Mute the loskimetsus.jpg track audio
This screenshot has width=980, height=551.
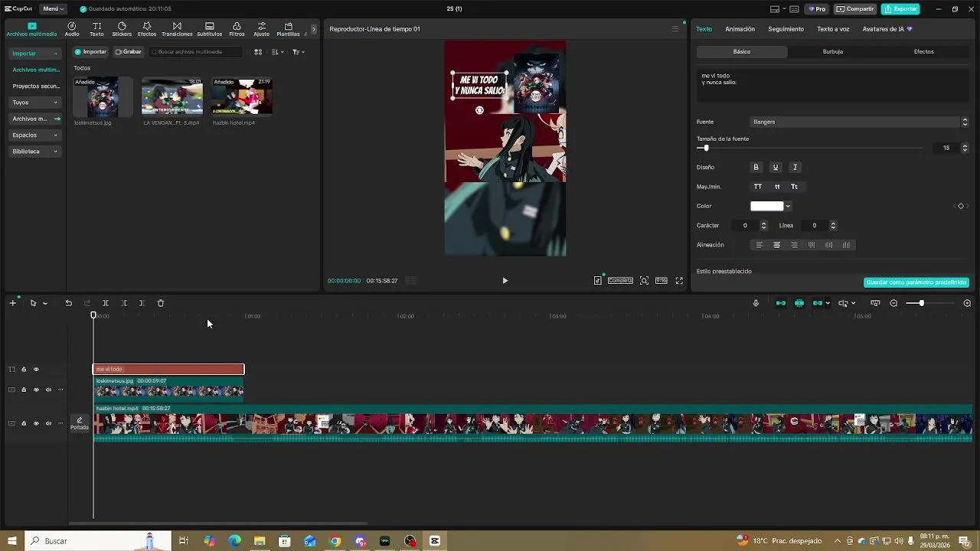pyautogui.click(x=48, y=390)
